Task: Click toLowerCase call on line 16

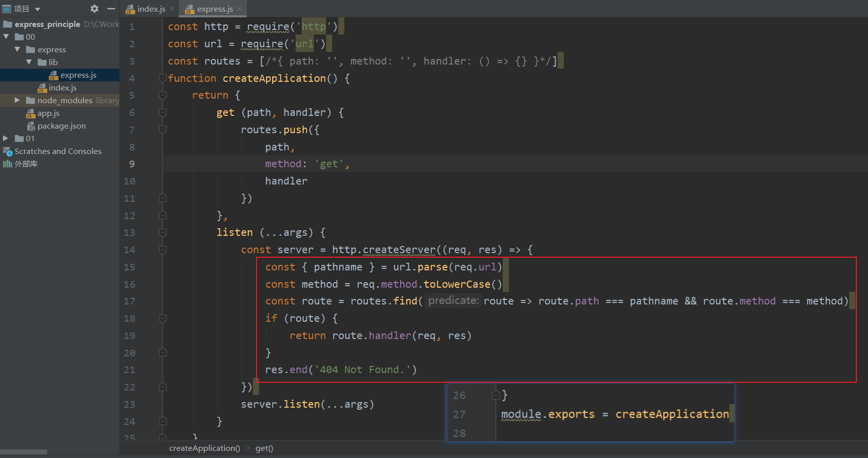Action: point(457,284)
